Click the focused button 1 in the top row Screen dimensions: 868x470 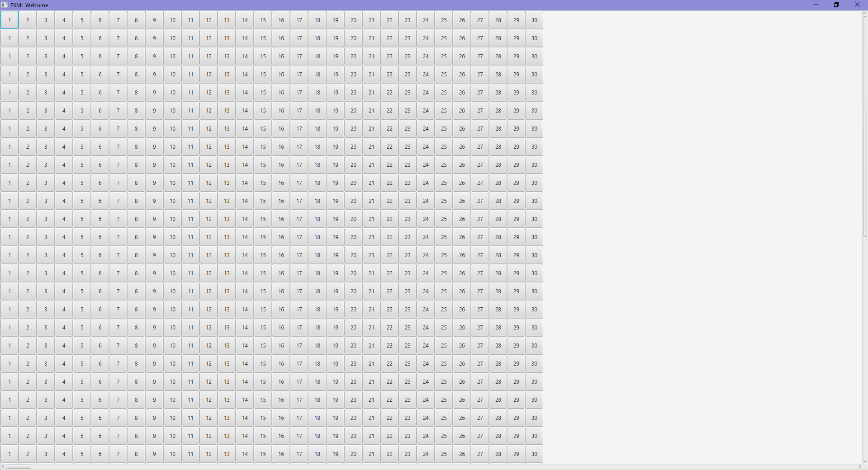(x=9, y=20)
